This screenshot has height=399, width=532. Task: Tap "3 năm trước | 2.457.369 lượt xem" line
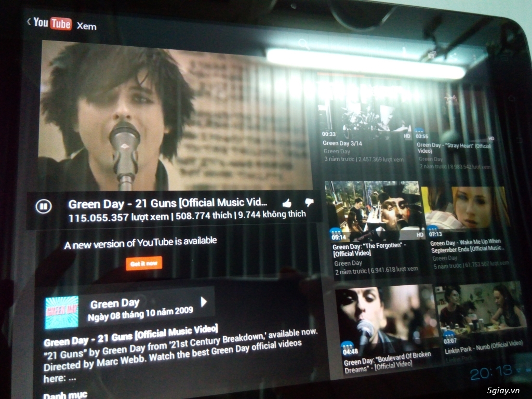click(364, 159)
